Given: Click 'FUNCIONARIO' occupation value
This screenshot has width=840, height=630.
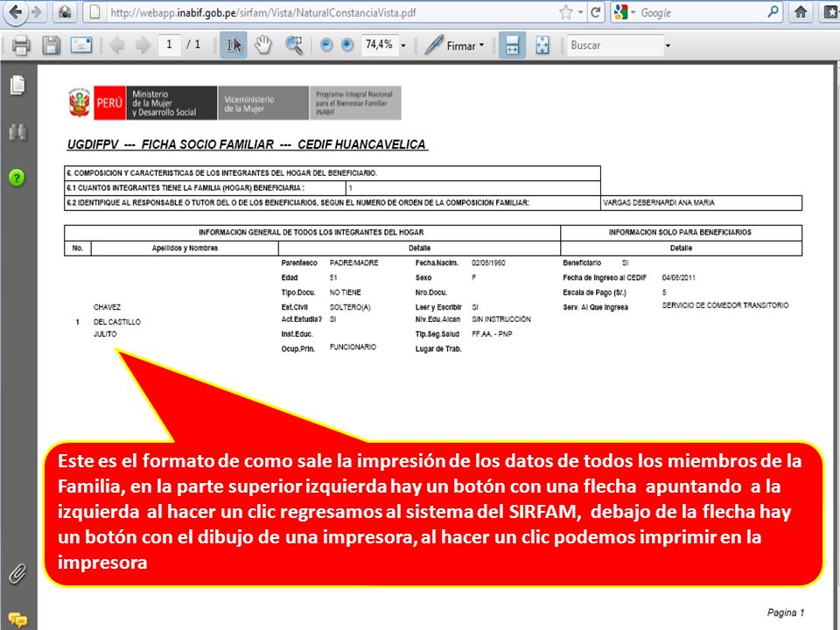Looking at the screenshot, I should [353, 347].
